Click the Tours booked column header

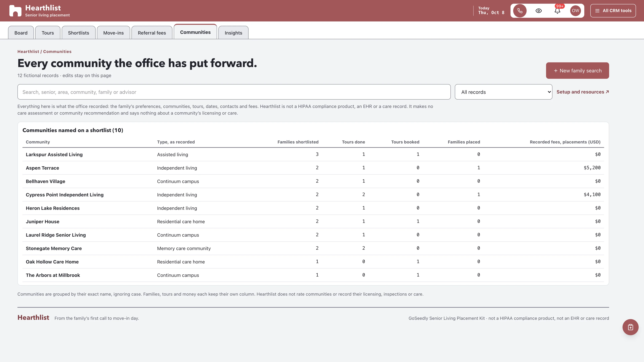(x=405, y=142)
